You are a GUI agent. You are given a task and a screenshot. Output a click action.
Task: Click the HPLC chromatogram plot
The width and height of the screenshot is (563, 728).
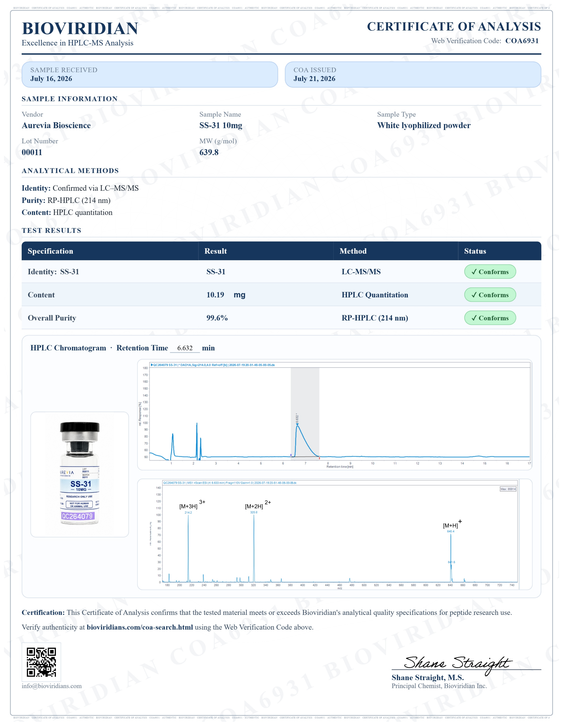pyautogui.click(x=334, y=415)
